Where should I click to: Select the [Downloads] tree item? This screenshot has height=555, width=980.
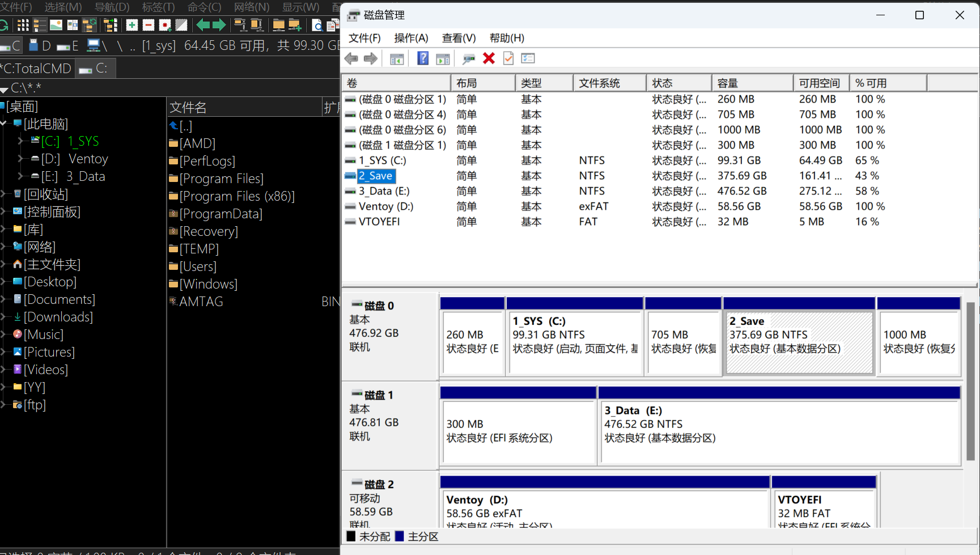click(x=53, y=317)
